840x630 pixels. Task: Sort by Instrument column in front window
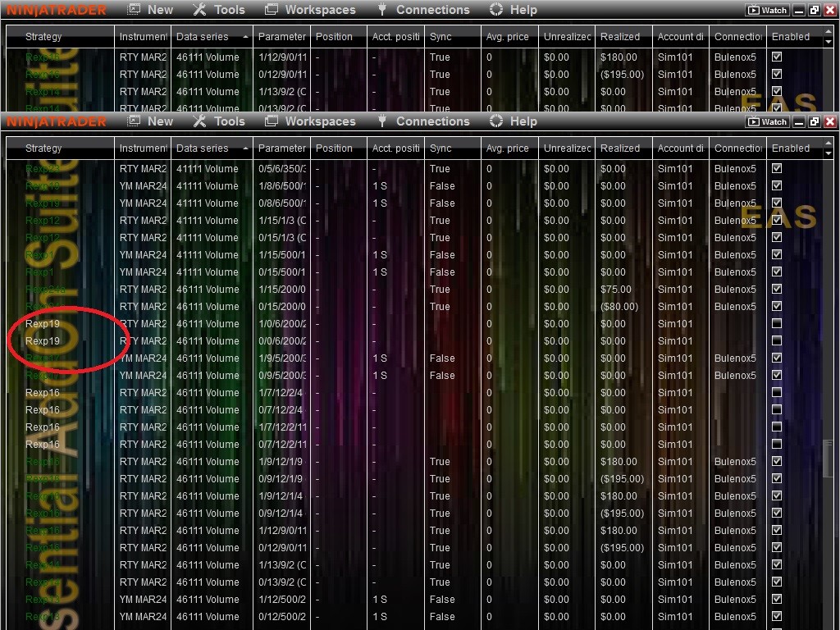143,148
